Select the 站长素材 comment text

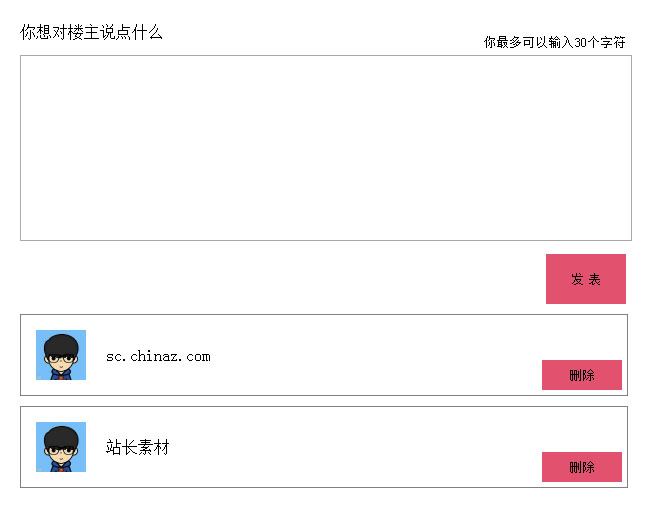pyautogui.click(x=138, y=448)
